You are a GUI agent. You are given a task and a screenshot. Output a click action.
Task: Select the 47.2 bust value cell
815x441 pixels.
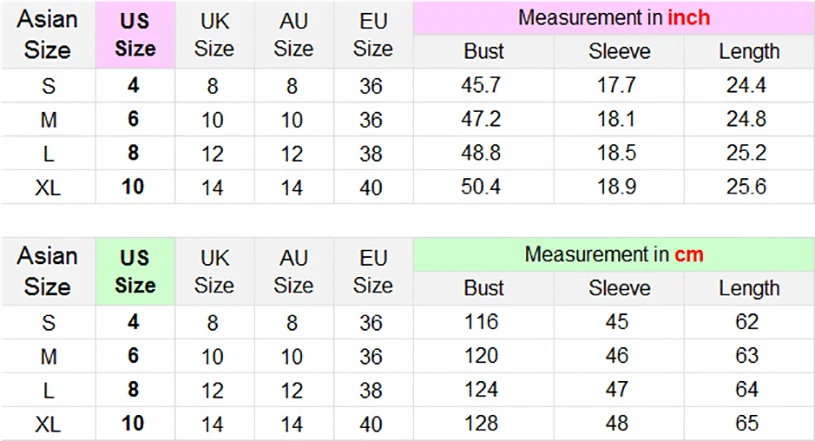coord(481,120)
